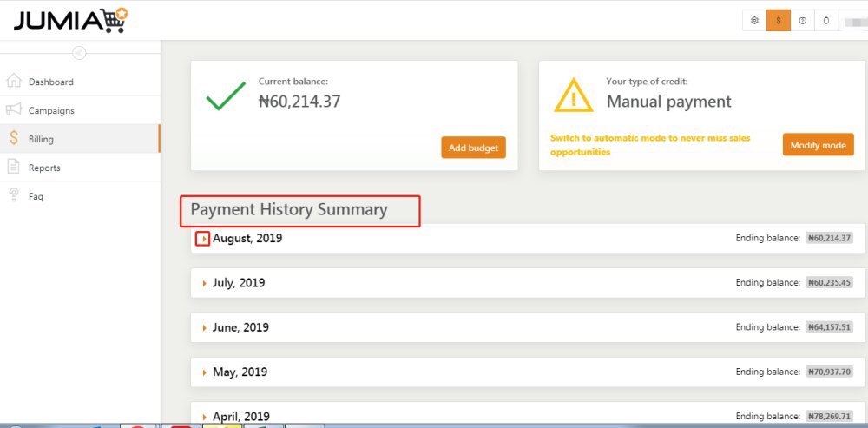This screenshot has height=428, width=868.
Task: Click the August ending balance amount badge
Action: point(829,238)
